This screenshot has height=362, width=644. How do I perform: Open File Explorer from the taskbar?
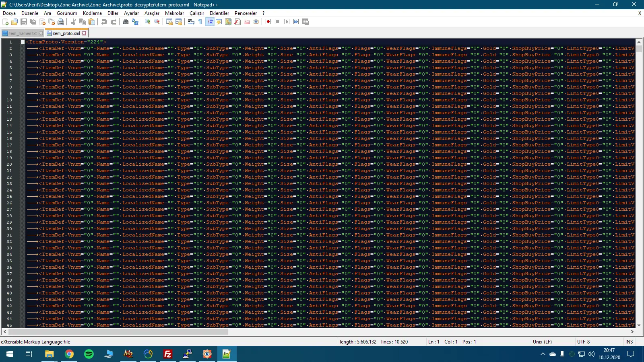point(50,354)
